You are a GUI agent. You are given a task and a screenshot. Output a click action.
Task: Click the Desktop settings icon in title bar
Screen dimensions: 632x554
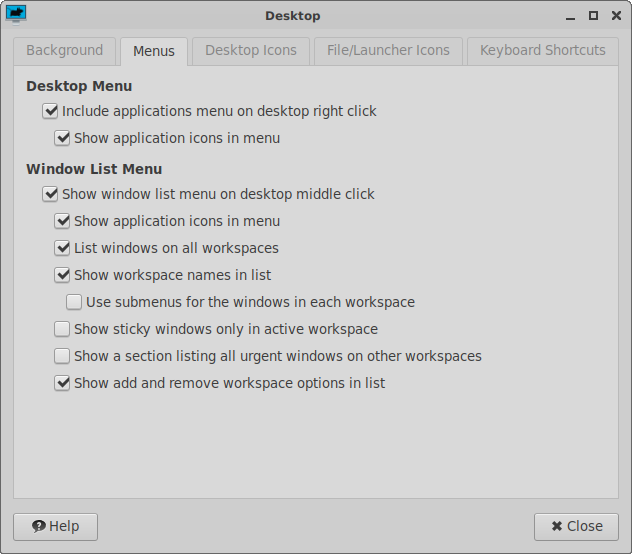tap(16, 15)
